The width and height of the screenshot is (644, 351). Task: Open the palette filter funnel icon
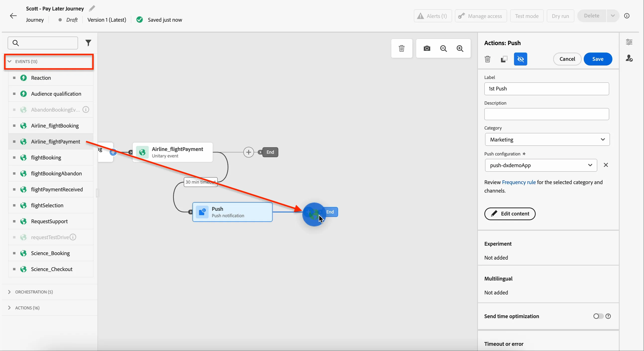click(88, 43)
